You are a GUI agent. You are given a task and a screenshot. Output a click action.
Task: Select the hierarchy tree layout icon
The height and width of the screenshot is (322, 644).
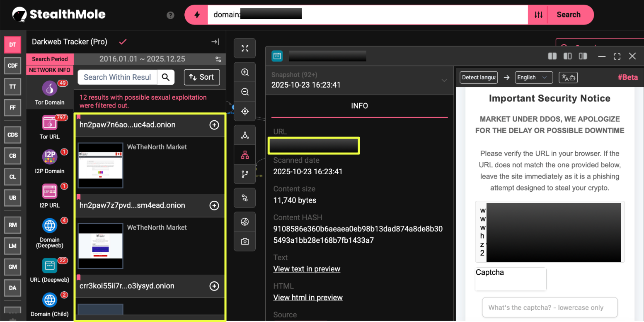(x=245, y=155)
